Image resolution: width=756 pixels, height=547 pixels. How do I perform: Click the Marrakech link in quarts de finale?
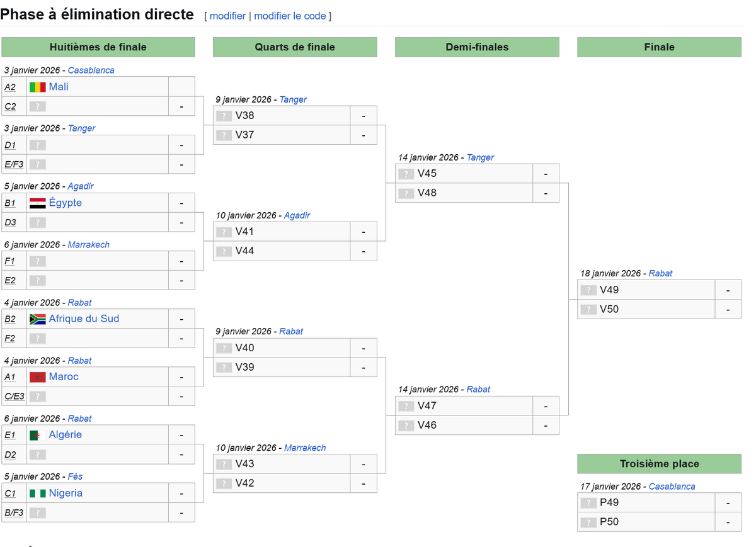tap(305, 448)
